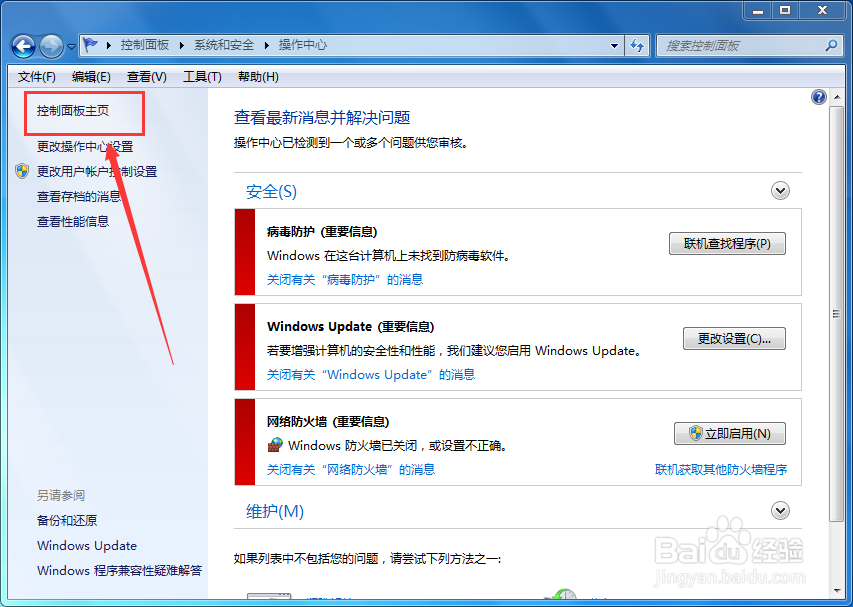Collapse the 维护(M) section chevron
853x607 pixels.
(780, 511)
